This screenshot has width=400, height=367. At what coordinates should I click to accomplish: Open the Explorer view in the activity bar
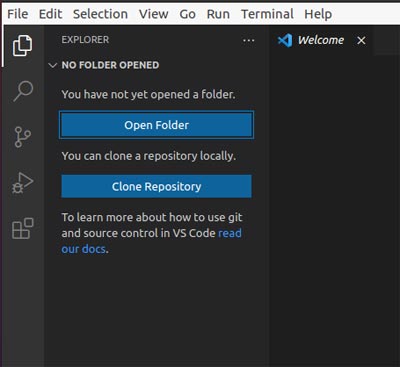[x=22, y=45]
